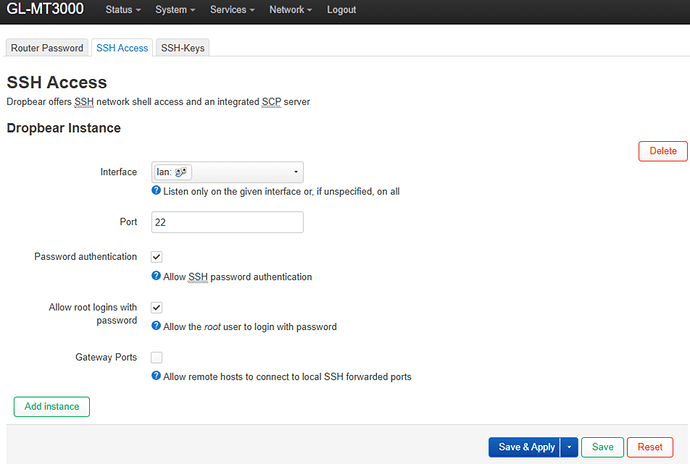The width and height of the screenshot is (690, 464).
Task: Open the Network menu in navbar
Action: coord(290,10)
